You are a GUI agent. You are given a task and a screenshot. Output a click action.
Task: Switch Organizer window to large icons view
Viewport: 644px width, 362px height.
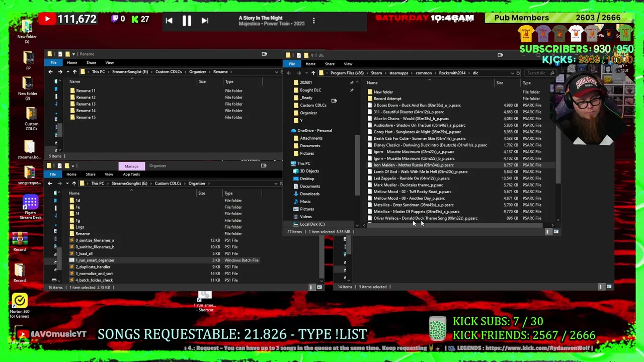(319, 287)
